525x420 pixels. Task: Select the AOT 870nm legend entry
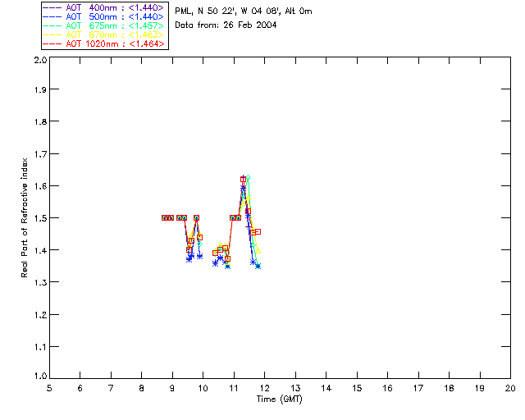tap(103, 34)
